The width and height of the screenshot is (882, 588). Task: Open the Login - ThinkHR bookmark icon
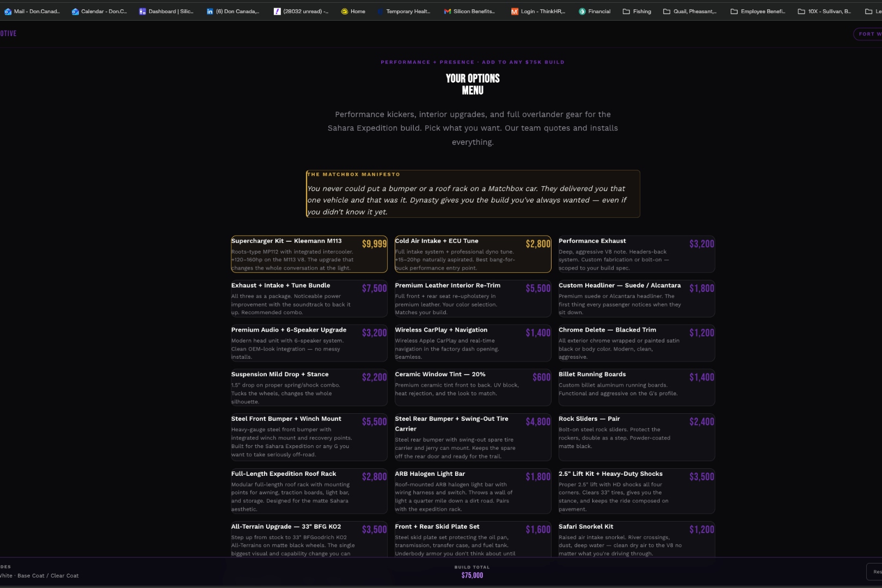(x=514, y=11)
